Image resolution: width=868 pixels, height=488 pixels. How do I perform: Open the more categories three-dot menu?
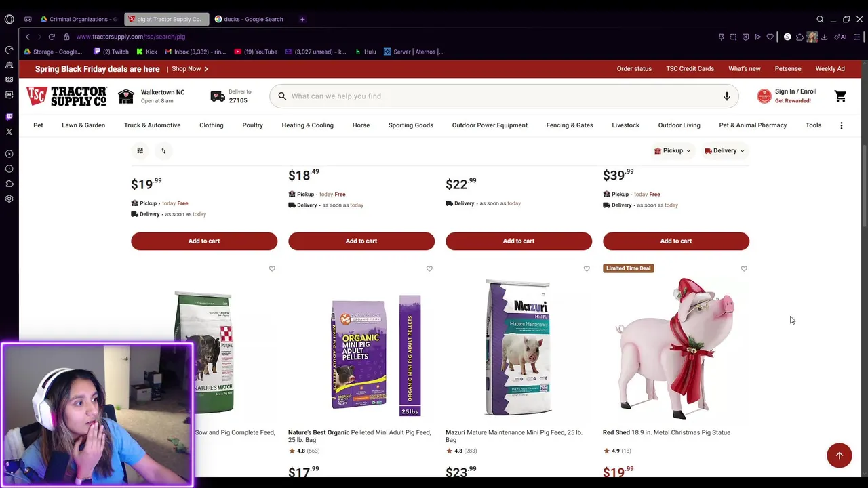pyautogui.click(x=842, y=125)
